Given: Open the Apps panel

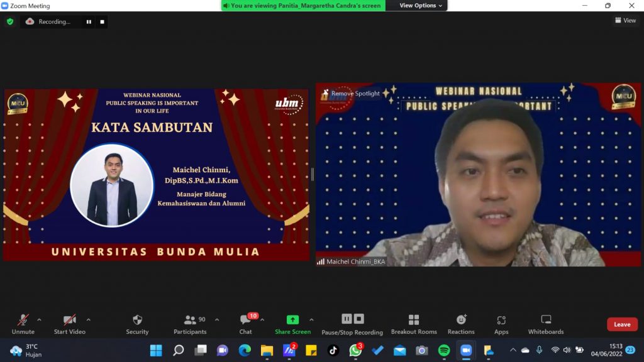Looking at the screenshot, I should pyautogui.click(x=501, y=324).
